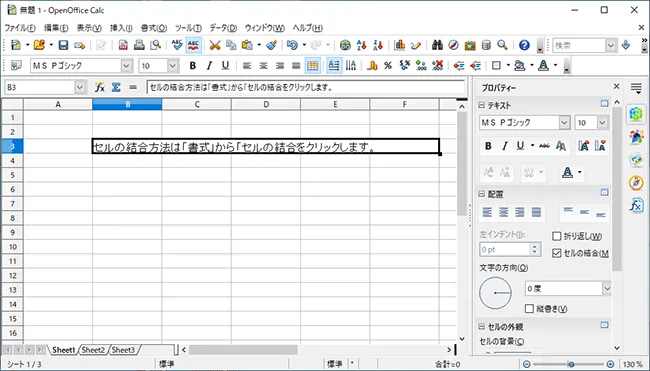This screenshot has height=371, width=650.
Task: Open the ファイル menu
Action: [x=20, y=28]
